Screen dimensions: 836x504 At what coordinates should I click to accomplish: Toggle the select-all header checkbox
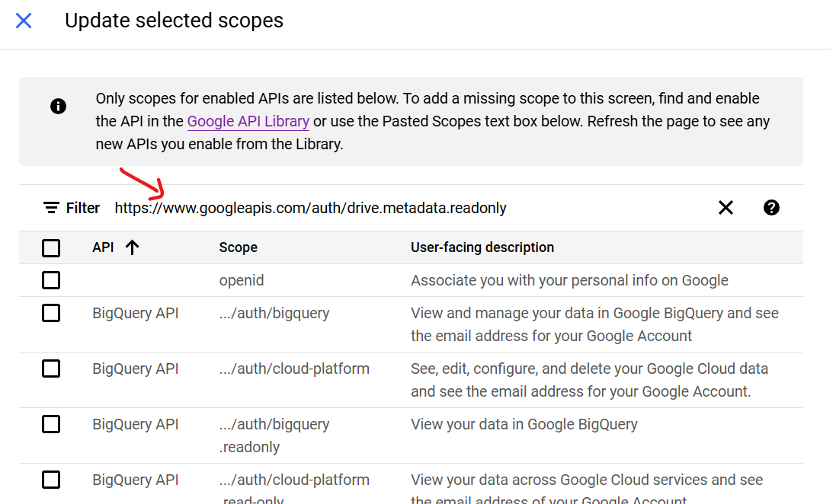coord(51,247)
